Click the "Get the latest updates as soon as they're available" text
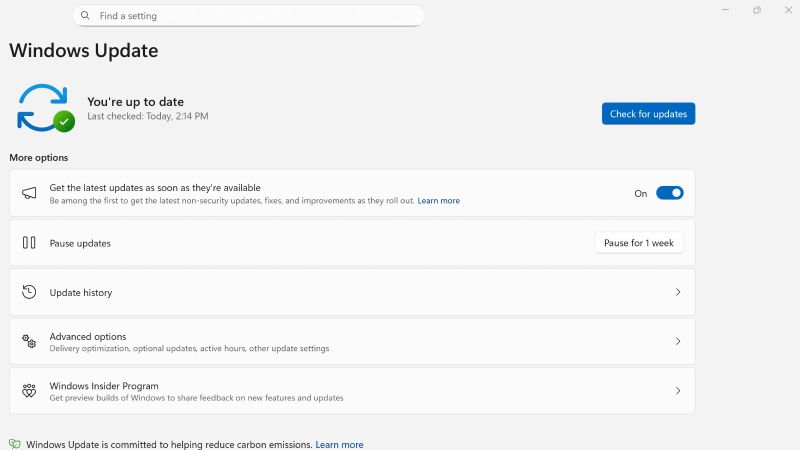 pos(155,188)
